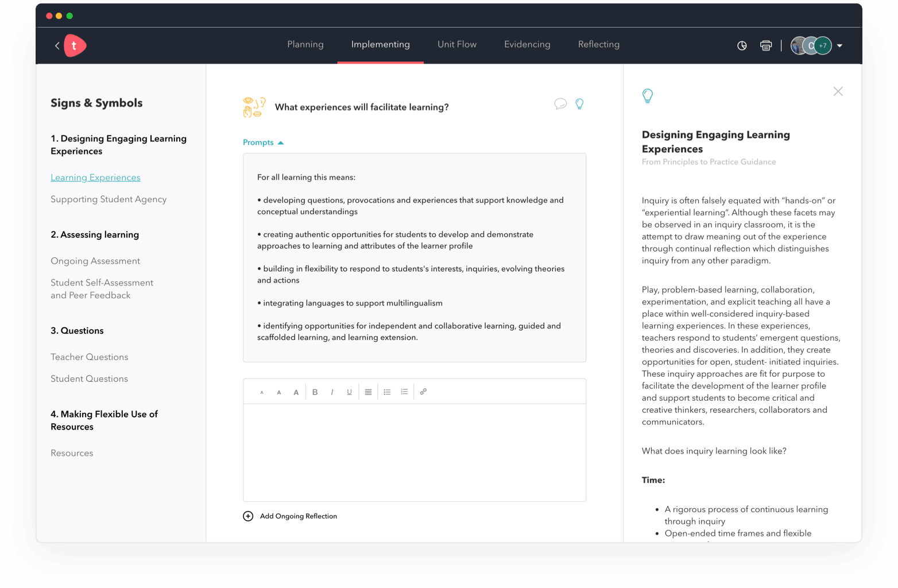Insert a numbered list
This screenshot has width=898, height=588.
tap(404, 392)
